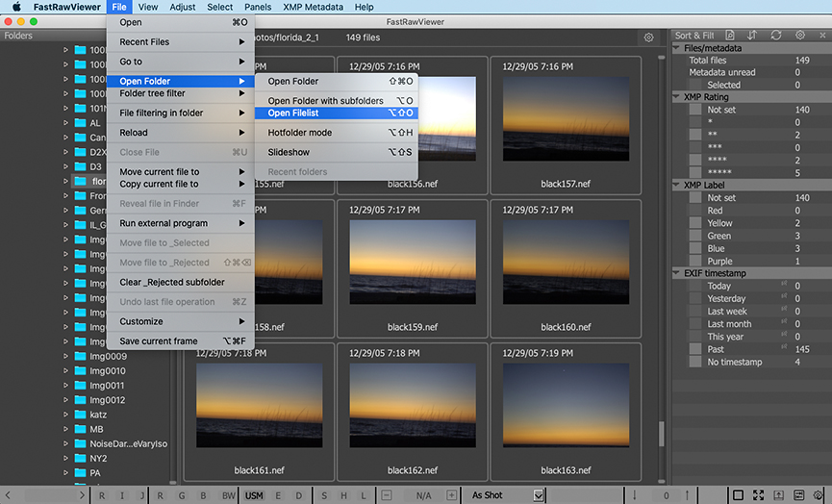Viewport: 832px width, 504px height.
Task: Click Save current frame in File menu
Action: (x=159, y=340)
